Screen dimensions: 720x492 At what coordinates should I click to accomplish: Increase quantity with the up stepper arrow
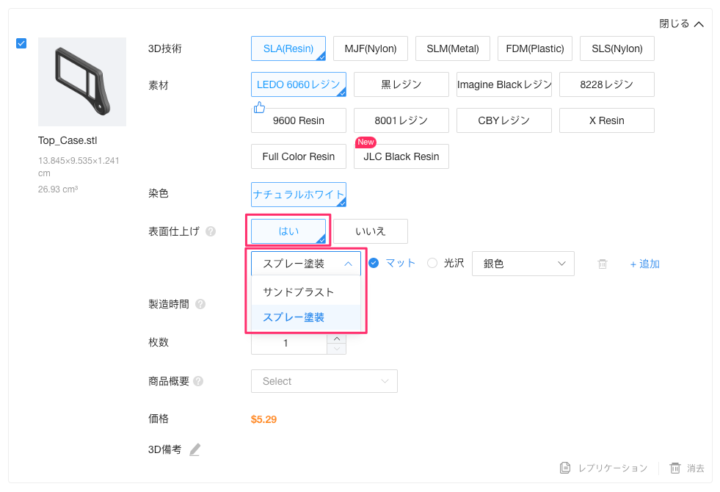point(337,338)
